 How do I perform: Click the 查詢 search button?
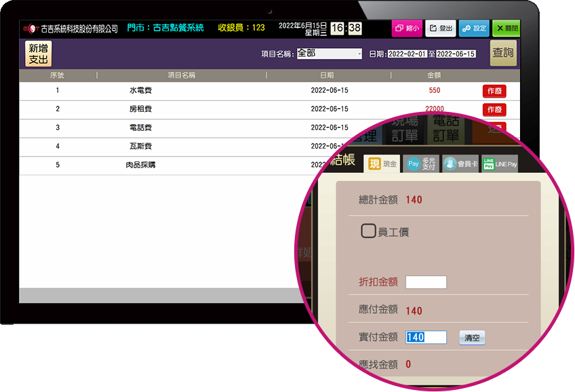(502, 53)
